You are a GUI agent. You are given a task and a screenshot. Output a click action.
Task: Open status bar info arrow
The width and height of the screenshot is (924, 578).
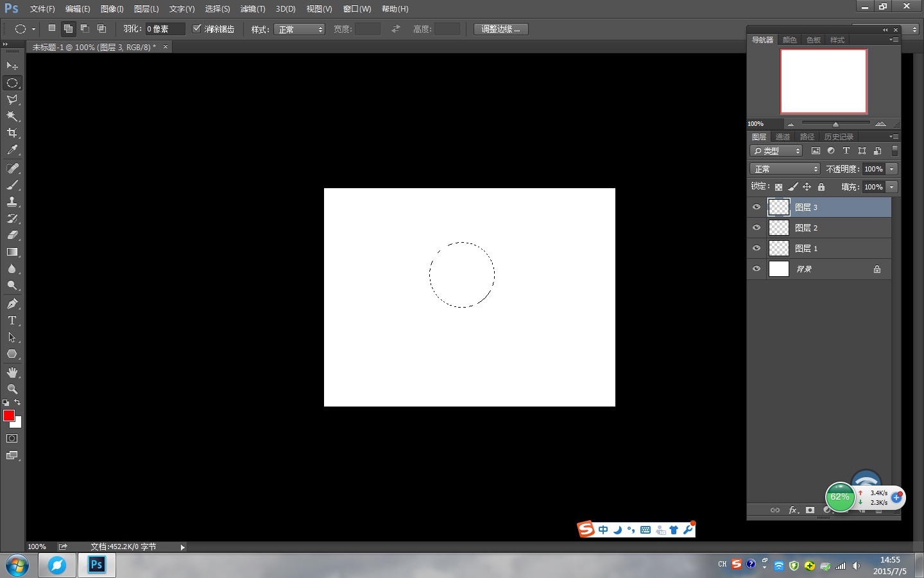tap(183, 547)
